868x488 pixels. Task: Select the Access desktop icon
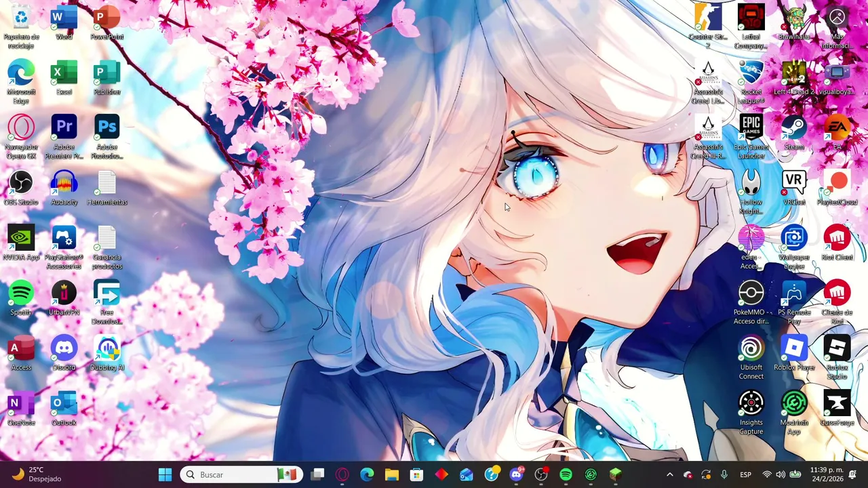tap(21, 352)
